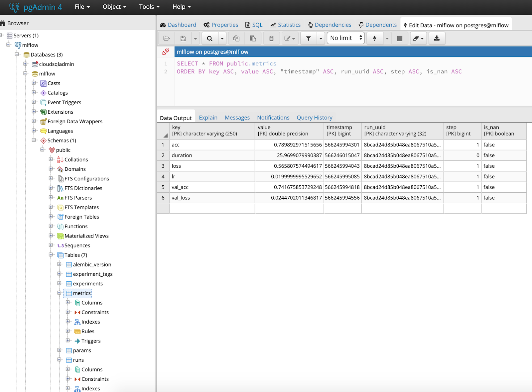The height and width of the screenshot is (392, 532).
Task: Click inside the SQL query editor text
Action: click(319, 68)
